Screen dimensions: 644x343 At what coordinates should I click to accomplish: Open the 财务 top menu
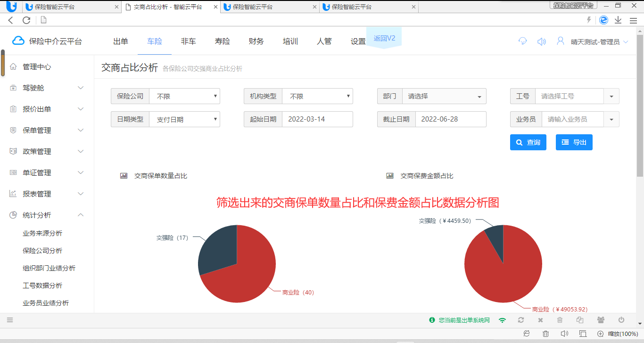256,41
